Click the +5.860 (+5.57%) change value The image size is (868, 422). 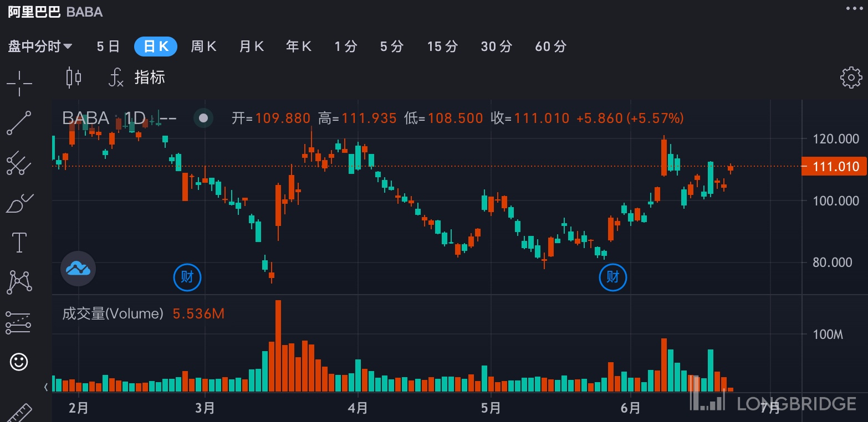pos(630,118)
